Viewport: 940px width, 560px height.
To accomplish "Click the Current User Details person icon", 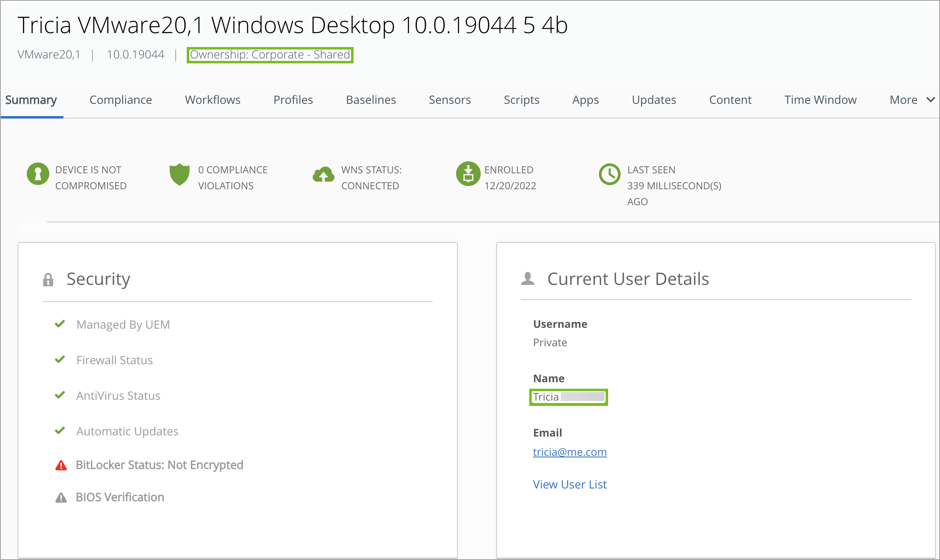I will point(528,279).
